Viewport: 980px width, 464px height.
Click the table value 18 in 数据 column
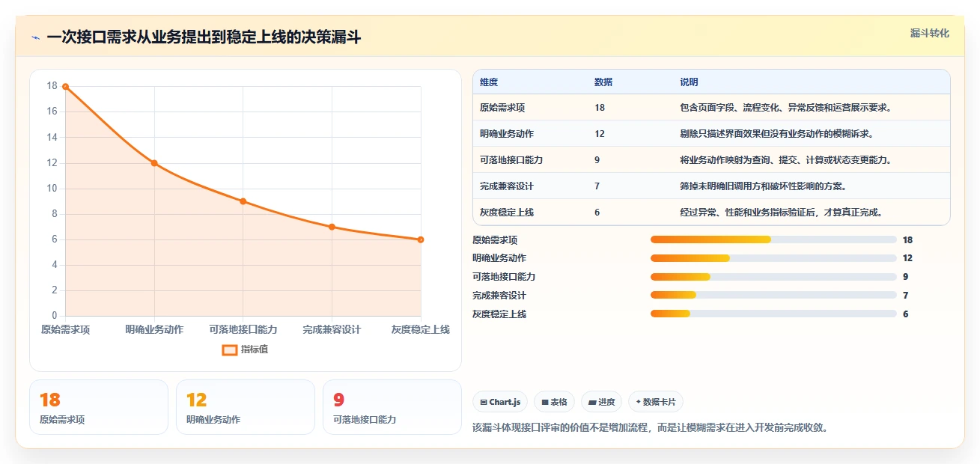pyautogui.click(x=600, y=108)
